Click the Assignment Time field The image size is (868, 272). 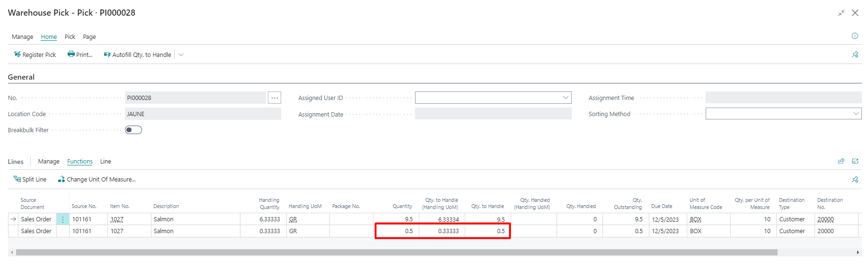783,98
